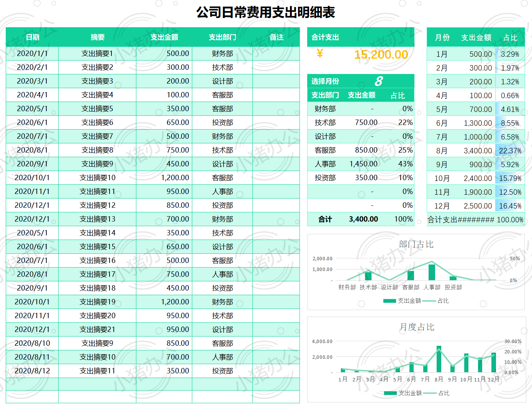Select the date cell 2020/8/12
The height and width of the screenshot is (409, 532).
(32, 371)
